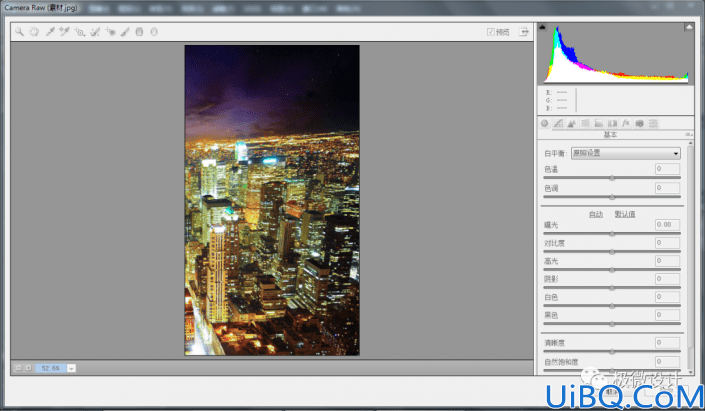This screenshot has width=705, height=411.
Task: Toggle highlight clipping warning on histogram
Action: (x=688, y=27)
